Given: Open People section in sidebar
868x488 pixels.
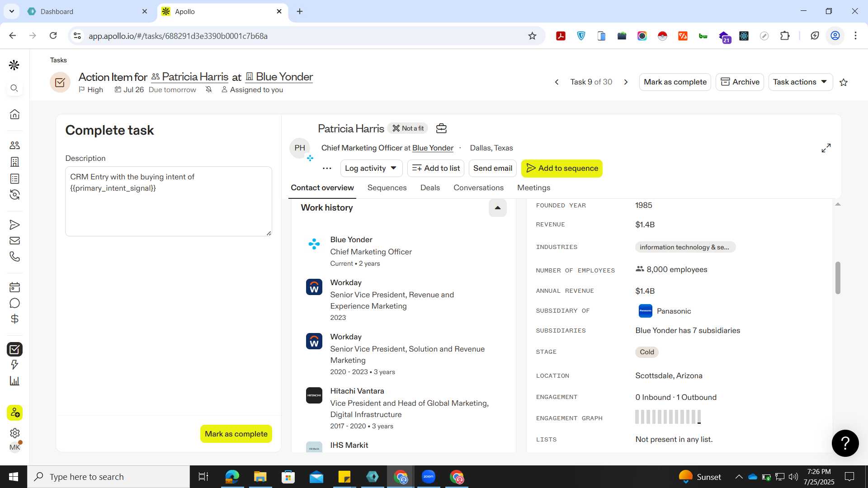Looking at the screenshot, I should click(14, 145).
